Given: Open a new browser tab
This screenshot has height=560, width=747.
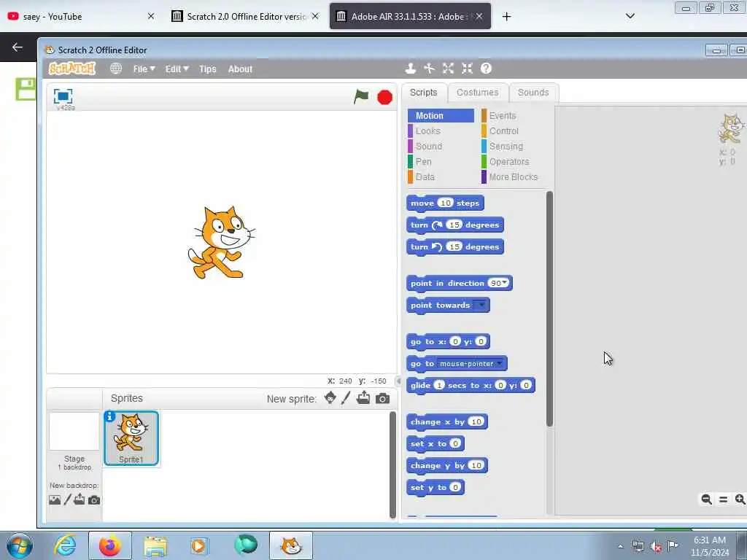Looking at the screenshot, I should pyautogui.click(x=506, y=17).
